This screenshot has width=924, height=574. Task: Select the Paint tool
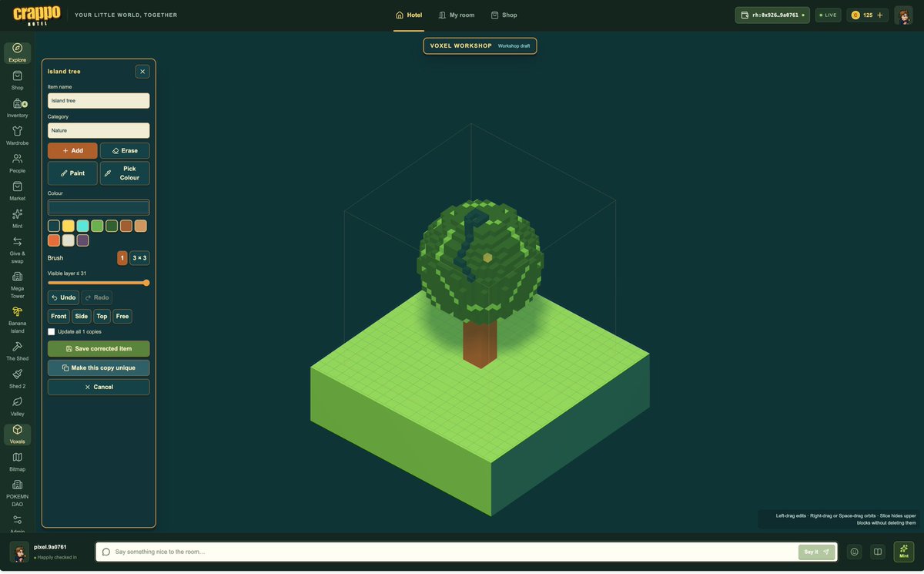[x=72, y=173]
